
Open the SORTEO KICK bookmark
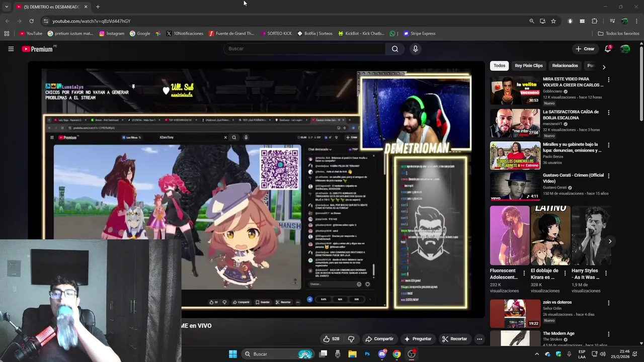pos(276,34)
